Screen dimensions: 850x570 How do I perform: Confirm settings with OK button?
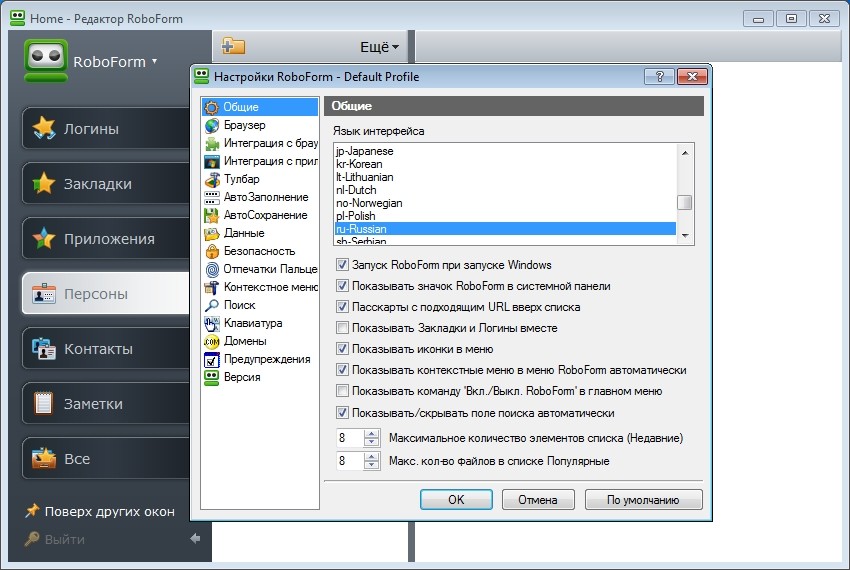tap(456, 499)
